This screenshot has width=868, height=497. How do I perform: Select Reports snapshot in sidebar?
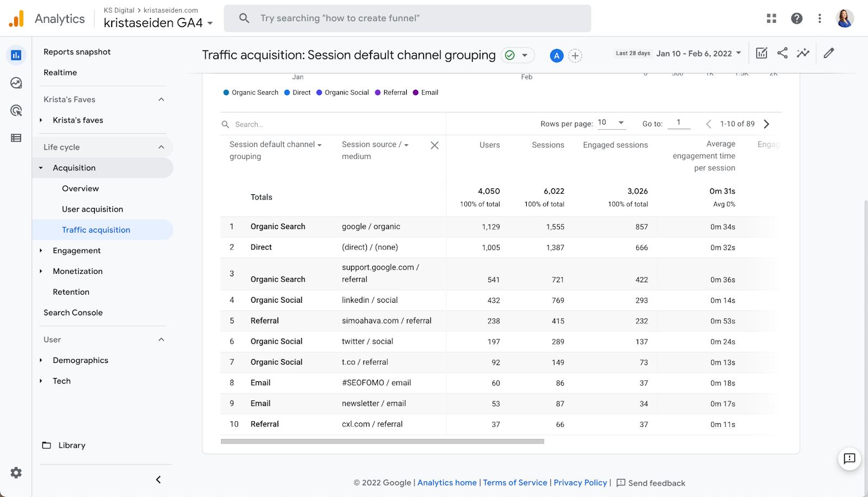pos(77,52)
